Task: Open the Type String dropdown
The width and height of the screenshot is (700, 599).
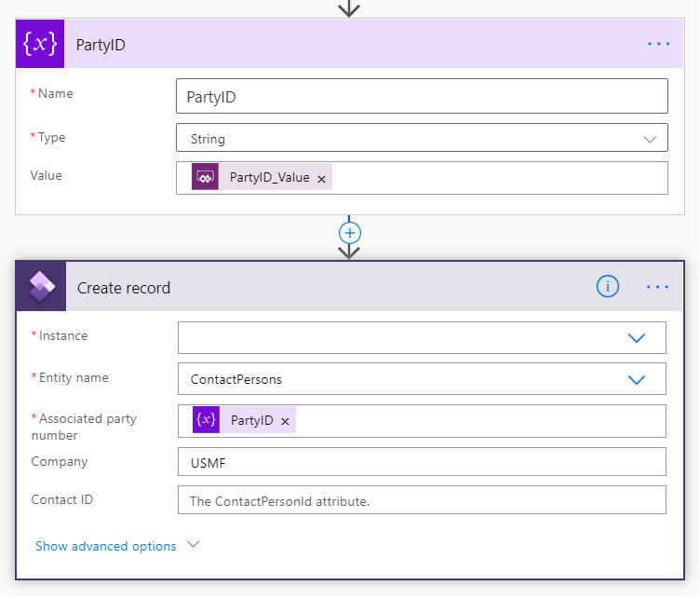Action: click(x=650, y=139)
